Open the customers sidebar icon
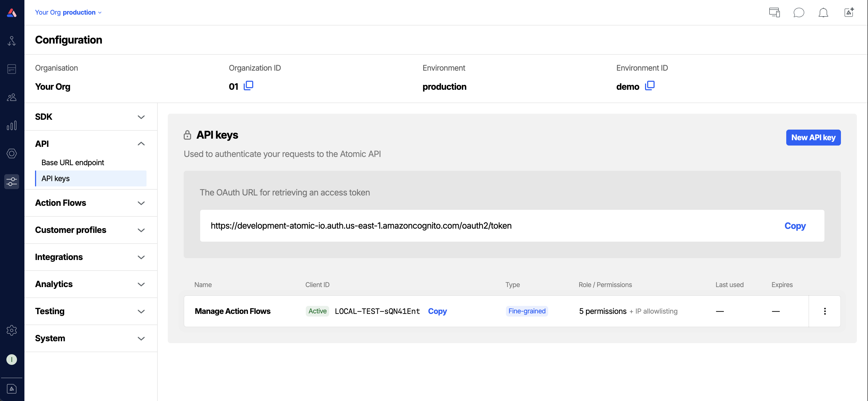 tap(12, 97)
